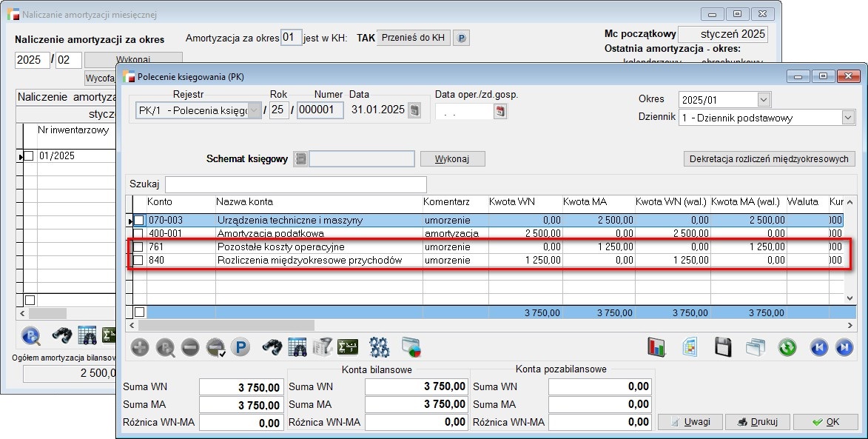Click the Przenieś do KH button
This screenshot has height=439, width=868.
coord(413,38)
